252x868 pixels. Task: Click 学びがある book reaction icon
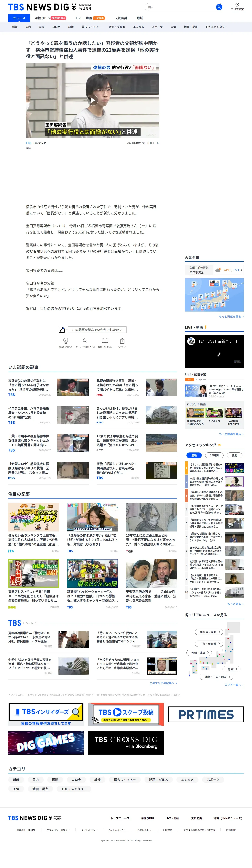coord(105,341)
